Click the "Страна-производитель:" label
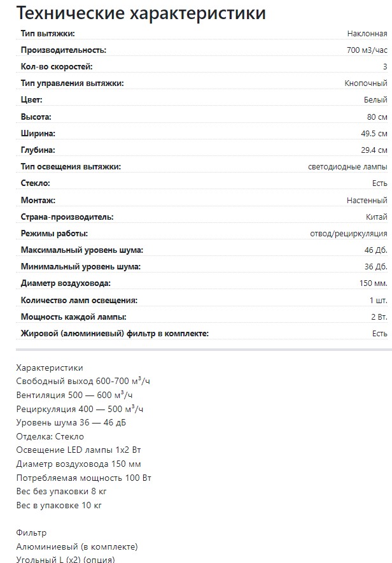Screen dimensions: 392x563 coord(67,217)
